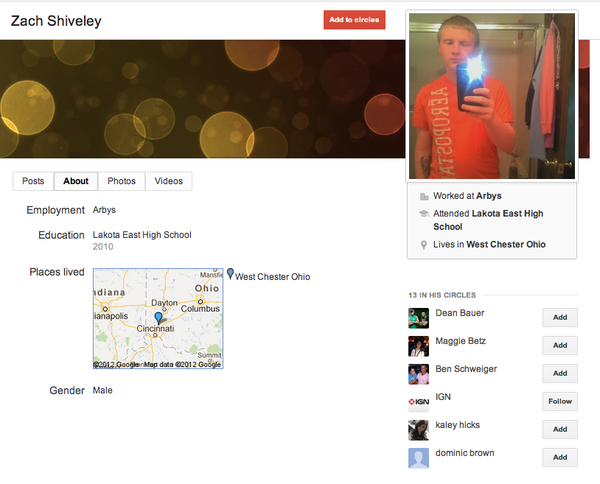The image size is (600, 484).
Task: Open Maggie Betz's avatar
Action: click(x=418, y=346)
